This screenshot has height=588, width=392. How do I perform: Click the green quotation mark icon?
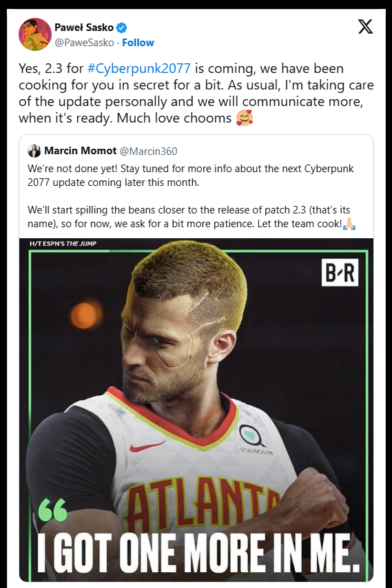[53, 510]
